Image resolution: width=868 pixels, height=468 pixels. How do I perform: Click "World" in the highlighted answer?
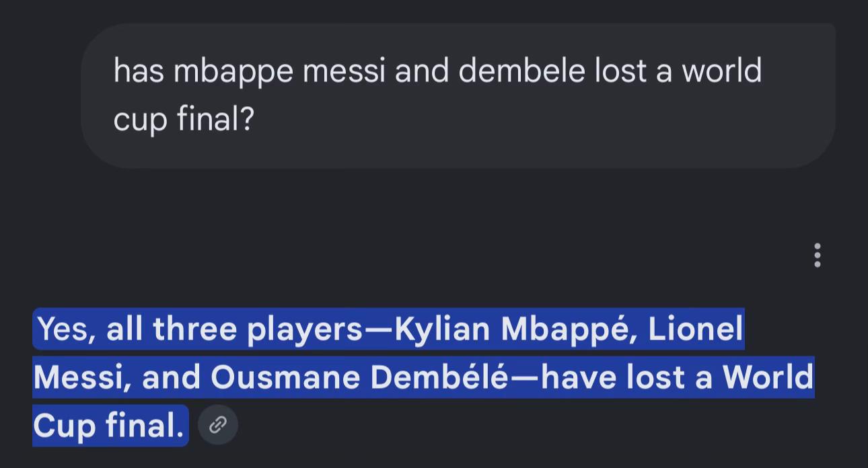(x=768, y=377)
